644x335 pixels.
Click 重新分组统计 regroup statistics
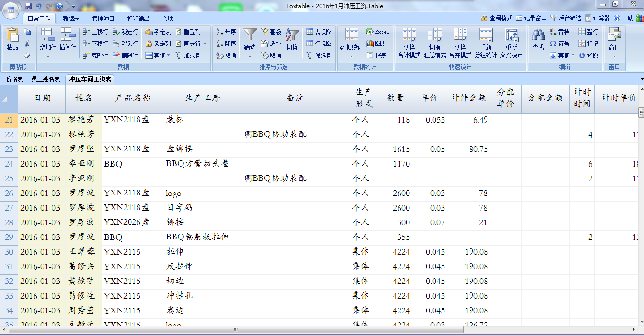coord(486,43)
